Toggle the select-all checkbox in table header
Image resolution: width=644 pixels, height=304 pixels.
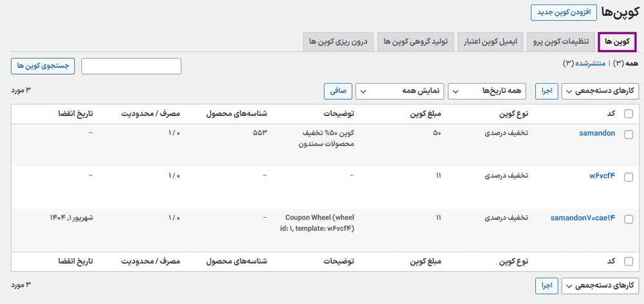point(629,114)
